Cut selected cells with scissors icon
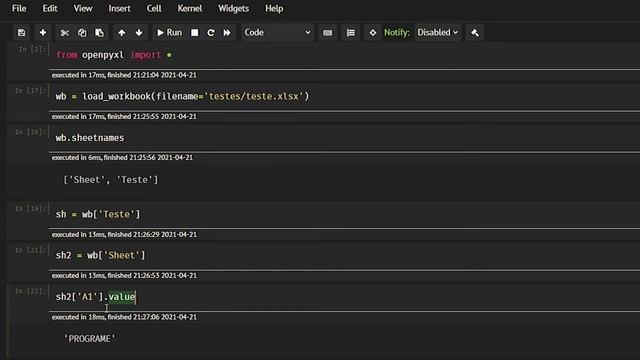The image size is (640, 360). click(64, 33)
